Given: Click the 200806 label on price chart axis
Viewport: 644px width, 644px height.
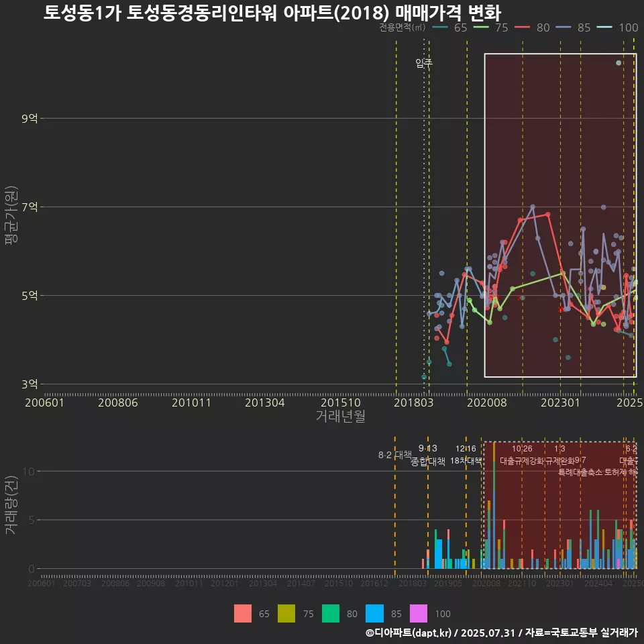Looking at the screenshot, I should 118,402.
